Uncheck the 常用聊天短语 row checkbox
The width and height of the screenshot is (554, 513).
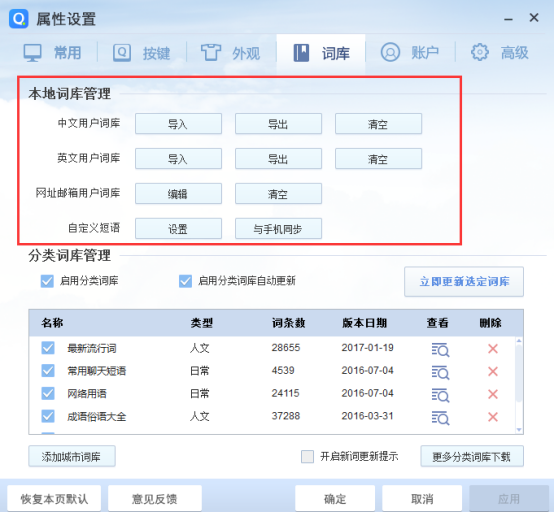[x=48, y=371]
